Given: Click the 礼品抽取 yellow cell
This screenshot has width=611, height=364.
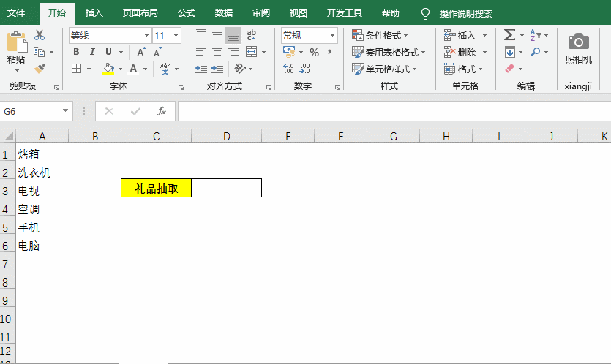Looking at the screenshot, I should (x=156, y=188).
